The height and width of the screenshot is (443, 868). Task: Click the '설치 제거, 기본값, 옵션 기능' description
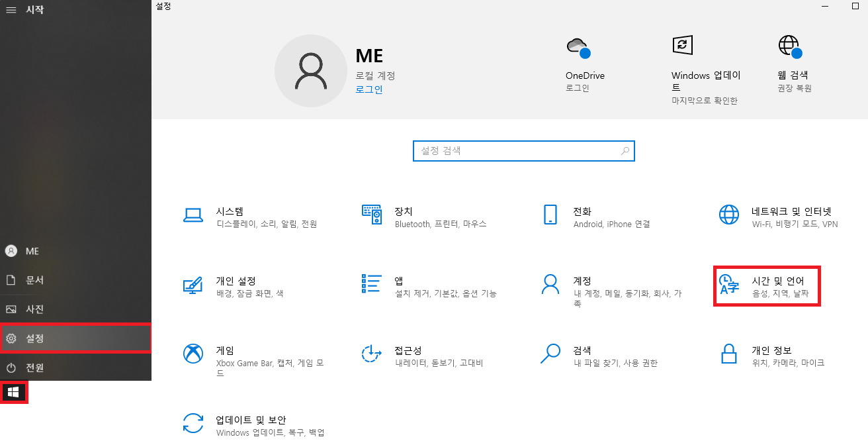pyautogui.click(x=446, y=293)
